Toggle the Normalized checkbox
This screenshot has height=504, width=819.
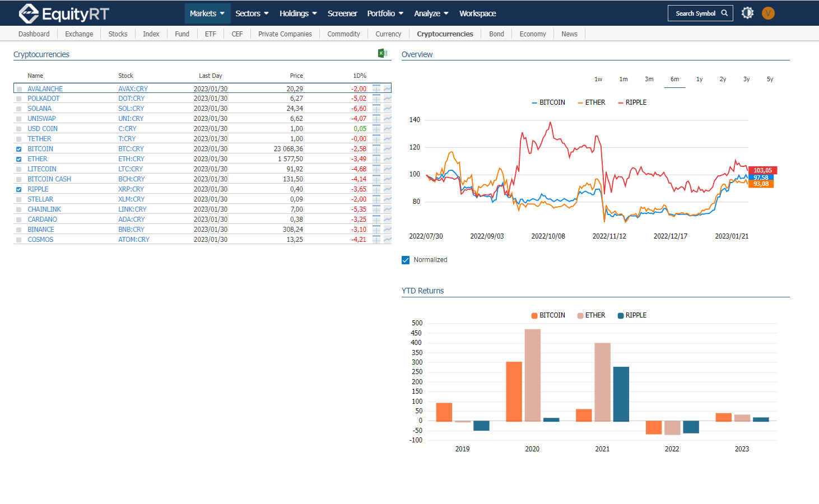406,260
